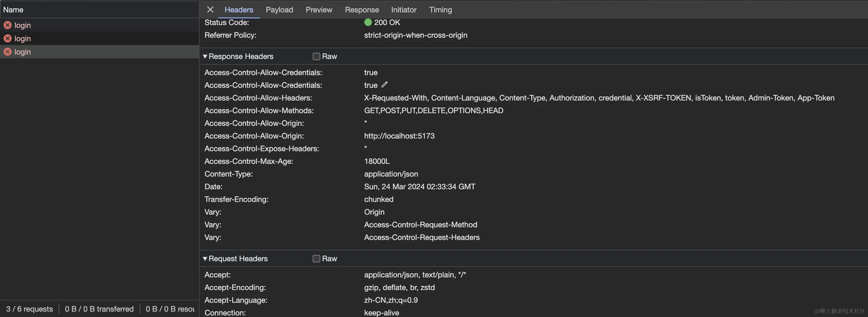Screen dimensions: 868x317
Task: Collapse the Response Headers section
Action: (x=205, y=56)
